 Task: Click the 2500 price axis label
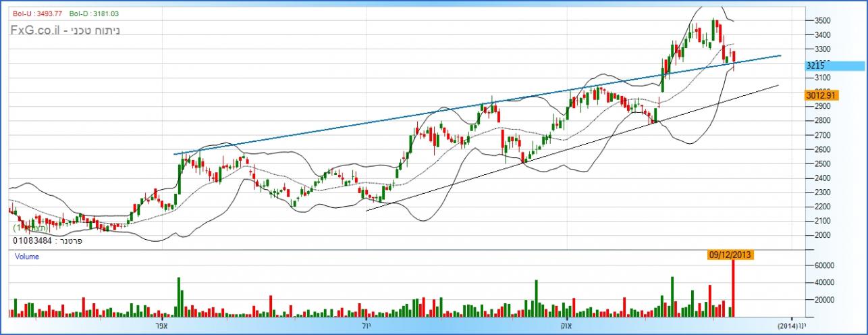point(823,163)
